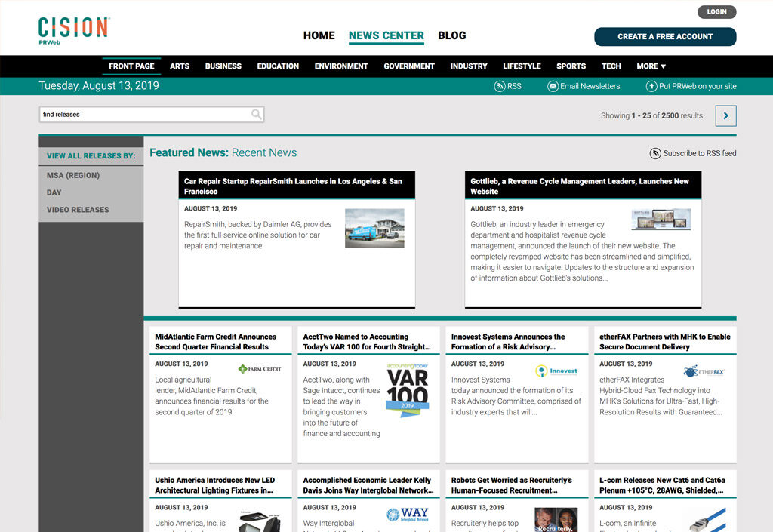
Task: Click the Farm Credit logo image
Action: 260,369
